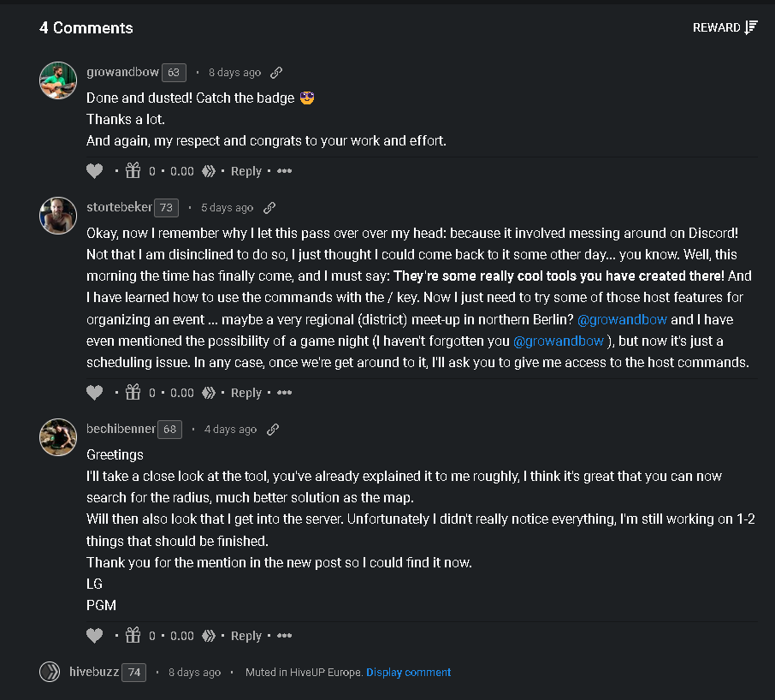775x700 pixels.
Task: Open more options on bechibenner's comment
Action: tap(284, 636)
